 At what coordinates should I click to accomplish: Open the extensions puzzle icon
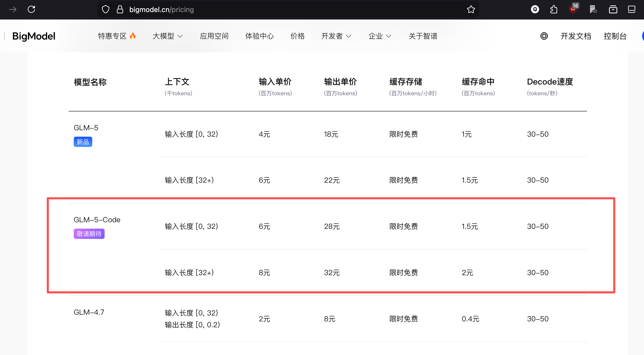[554, 10]
